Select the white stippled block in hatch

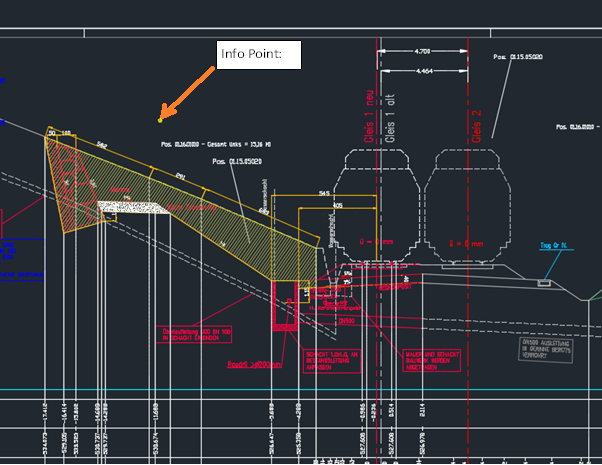(x=133, y=207)
